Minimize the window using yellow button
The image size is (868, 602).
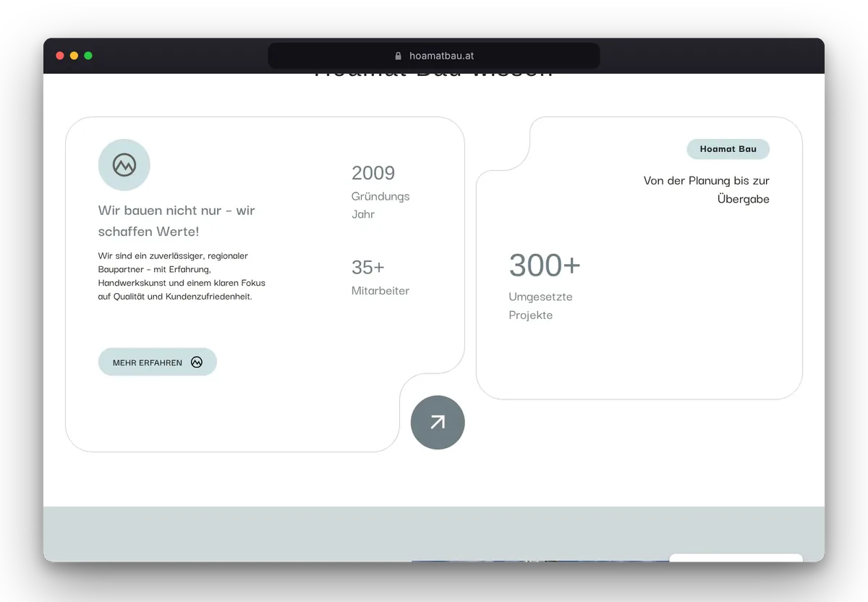[74, 56]
